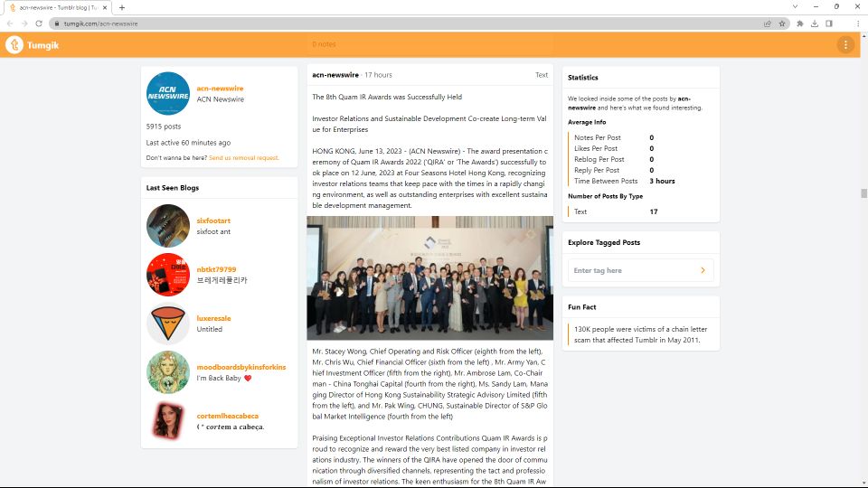Click the moodboardsbykinsforkins link
The width and height of the screenshot is (868, 488).
coord(241,367)
